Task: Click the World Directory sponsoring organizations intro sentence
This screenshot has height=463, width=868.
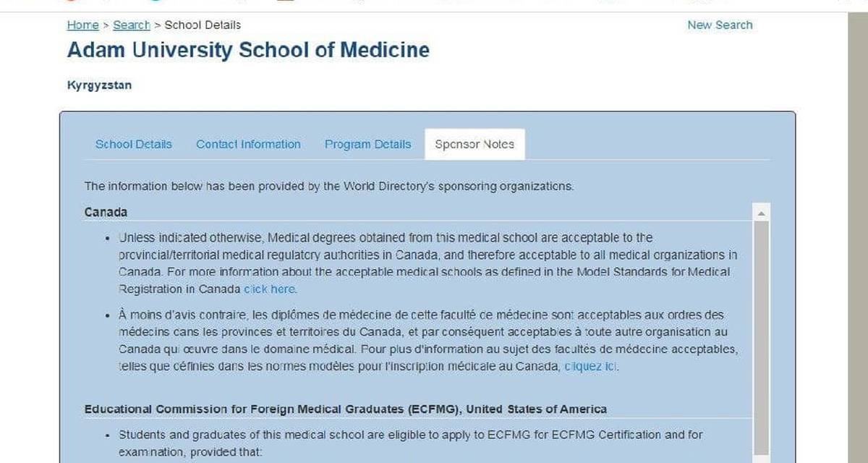Action: click(x=328, y=186)
